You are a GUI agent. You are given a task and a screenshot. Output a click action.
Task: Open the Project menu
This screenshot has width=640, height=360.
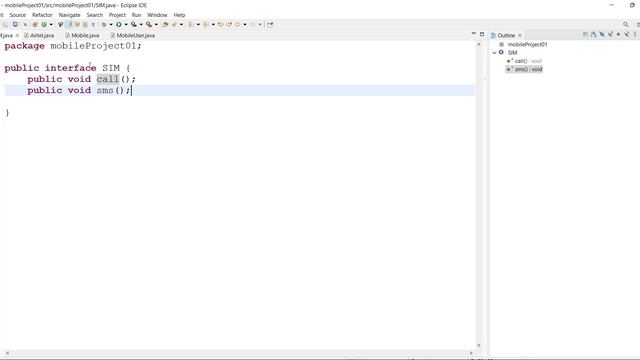pyautogui.click(x=117, y=15)
